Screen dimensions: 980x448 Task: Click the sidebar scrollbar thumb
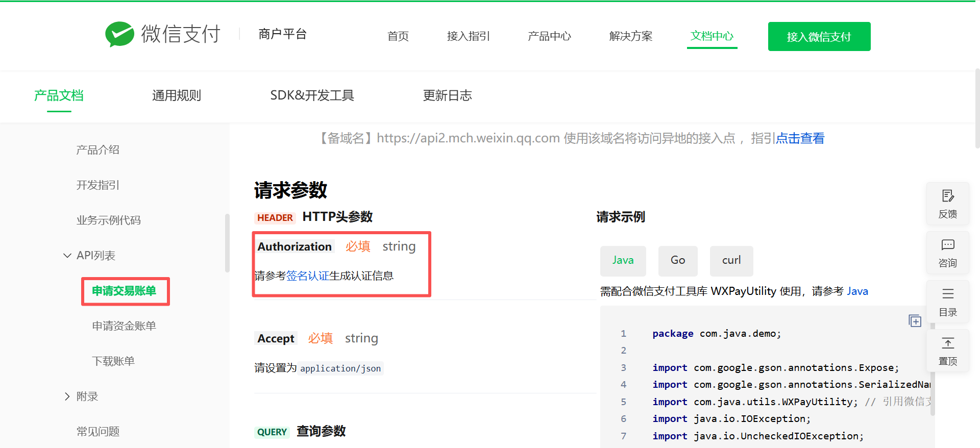(227, 243)
